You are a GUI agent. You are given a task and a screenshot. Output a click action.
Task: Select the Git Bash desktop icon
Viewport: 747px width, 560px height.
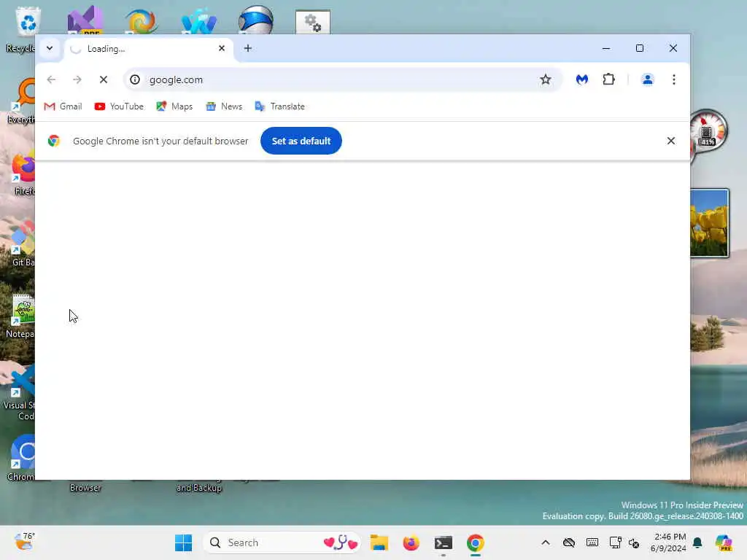(22, 244)
